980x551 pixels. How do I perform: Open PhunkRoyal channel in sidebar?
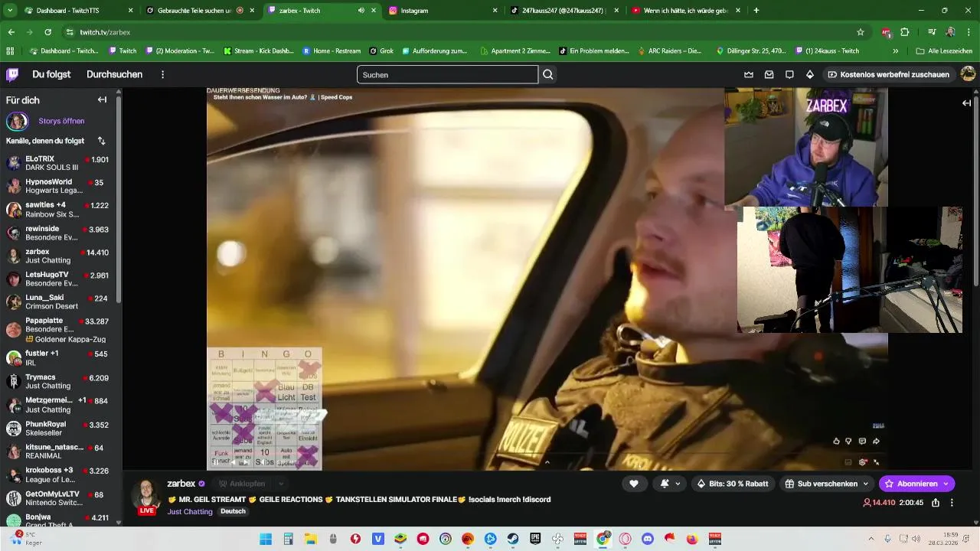coord(57,428)
